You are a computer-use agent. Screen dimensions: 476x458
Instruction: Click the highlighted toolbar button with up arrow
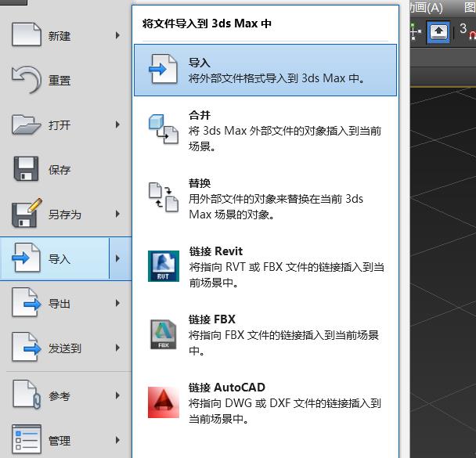[x=438, y=32]
